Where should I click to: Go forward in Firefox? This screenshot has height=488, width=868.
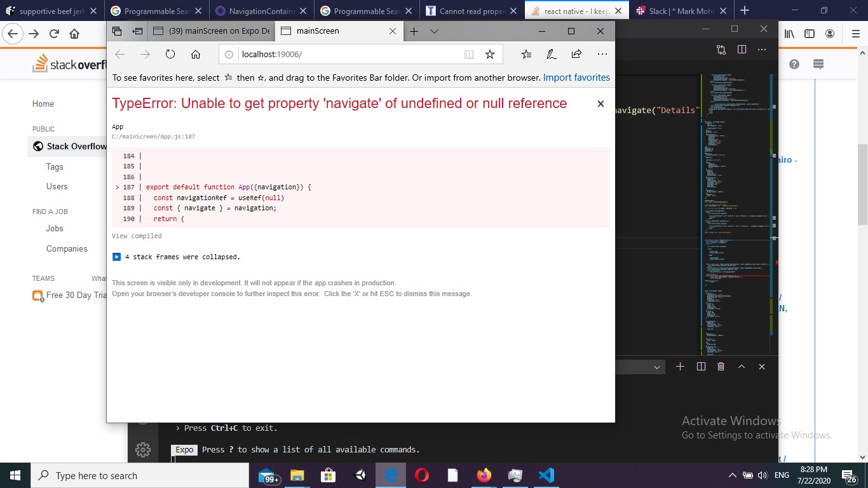[34, 34]
